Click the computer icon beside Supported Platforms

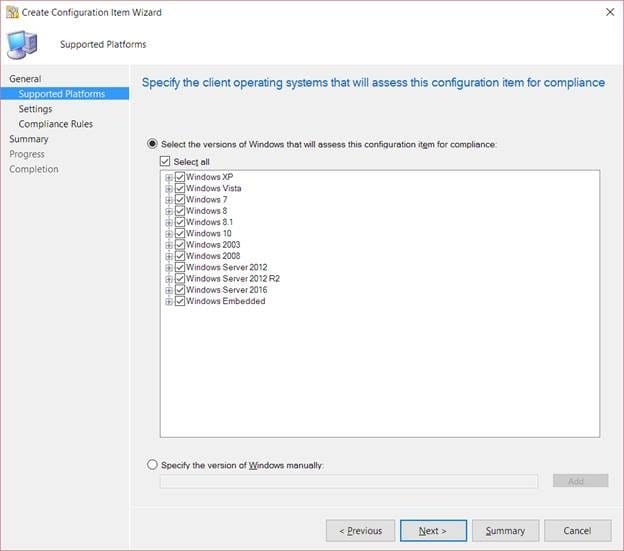coord(22,45)
